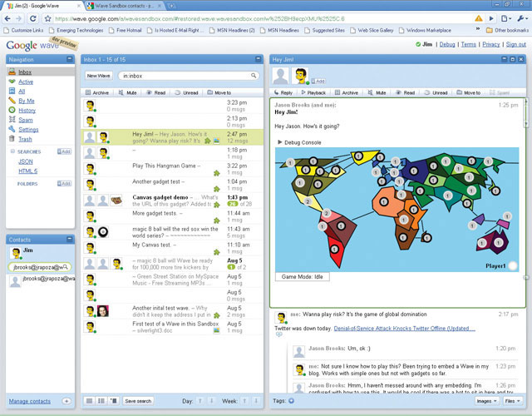Add a participant to the wave
532x416 pixels.
pos(318,82)
